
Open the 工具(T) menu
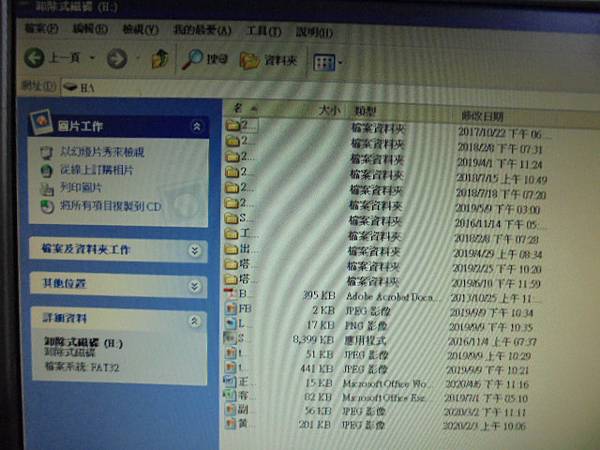coord(264,31)
